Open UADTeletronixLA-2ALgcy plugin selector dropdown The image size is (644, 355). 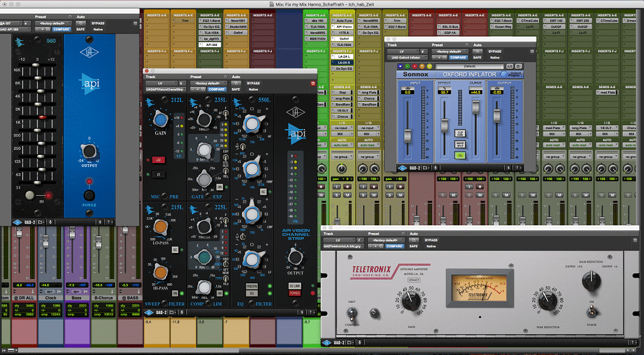(343, 246)
